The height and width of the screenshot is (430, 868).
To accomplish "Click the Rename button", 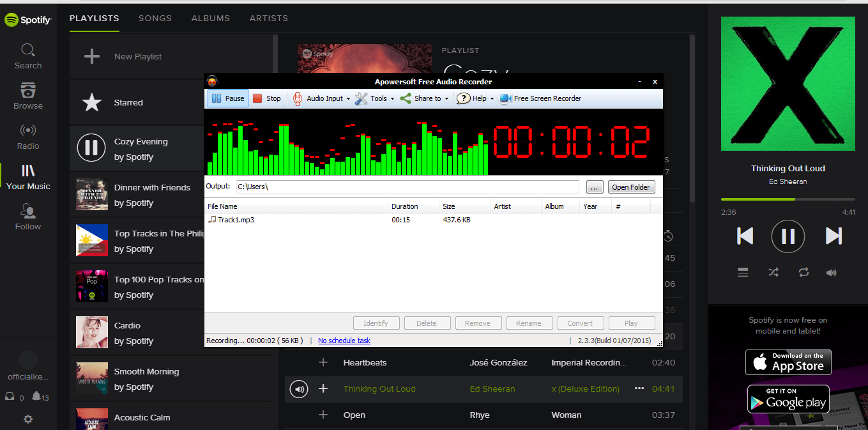I will tap(529, 323).
